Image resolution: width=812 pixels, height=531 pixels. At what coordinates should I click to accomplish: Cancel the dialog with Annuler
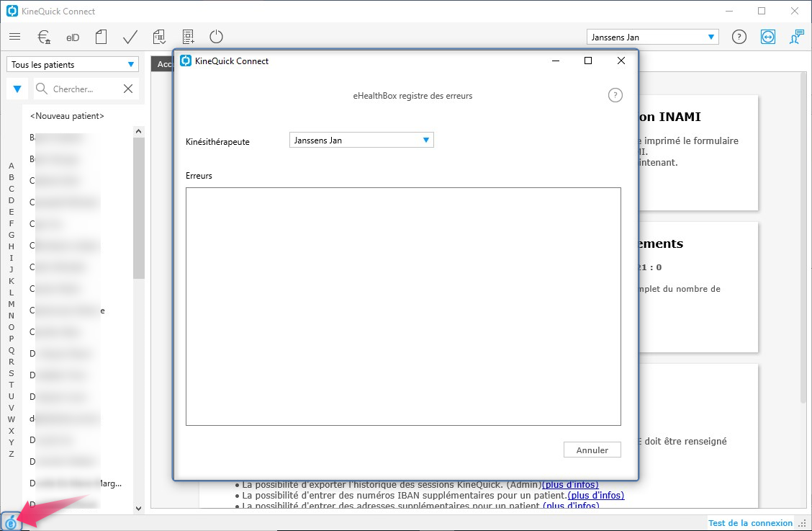(x=592, y=450)
